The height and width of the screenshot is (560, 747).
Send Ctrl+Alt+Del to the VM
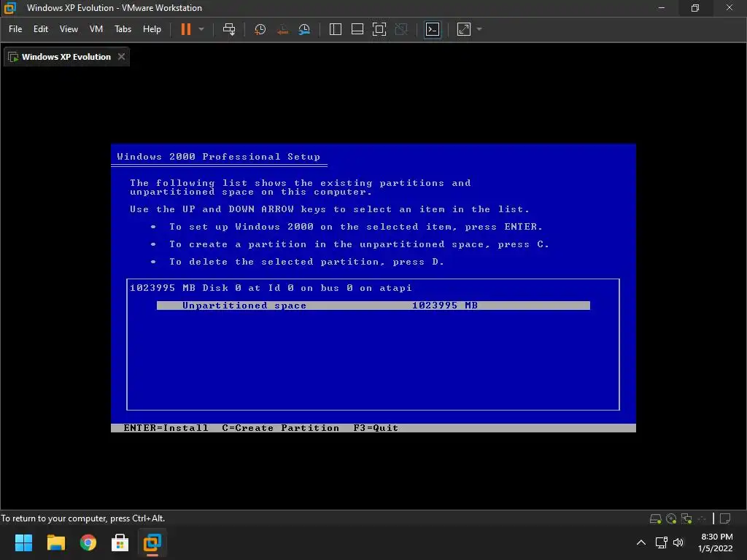[x=229, y=29]
